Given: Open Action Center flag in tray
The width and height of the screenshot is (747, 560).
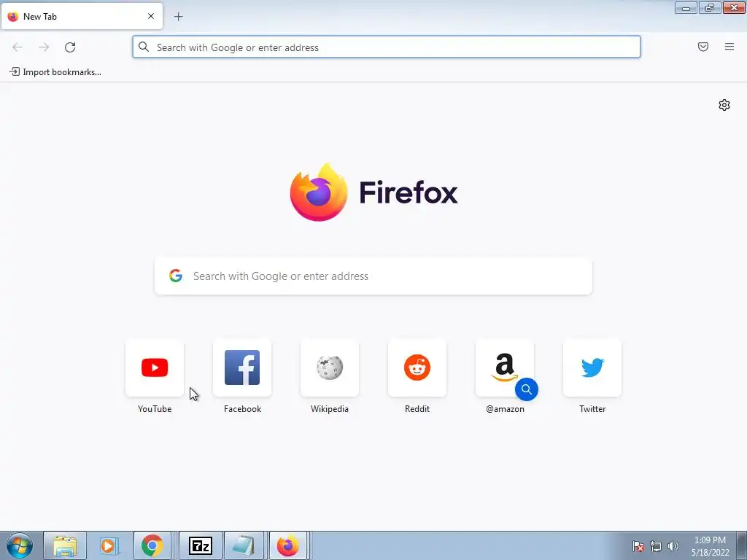Looking at the screenshot, I should tap(638, 546).
